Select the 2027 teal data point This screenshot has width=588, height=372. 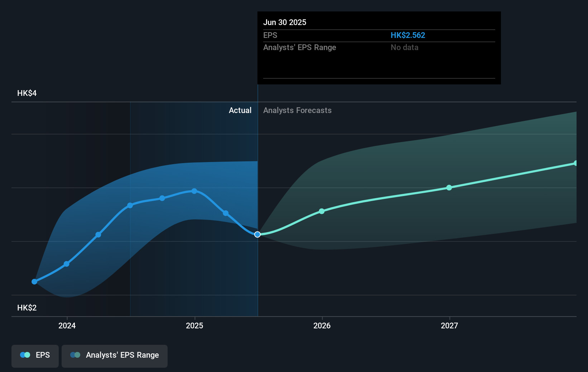tap(448, 188)
